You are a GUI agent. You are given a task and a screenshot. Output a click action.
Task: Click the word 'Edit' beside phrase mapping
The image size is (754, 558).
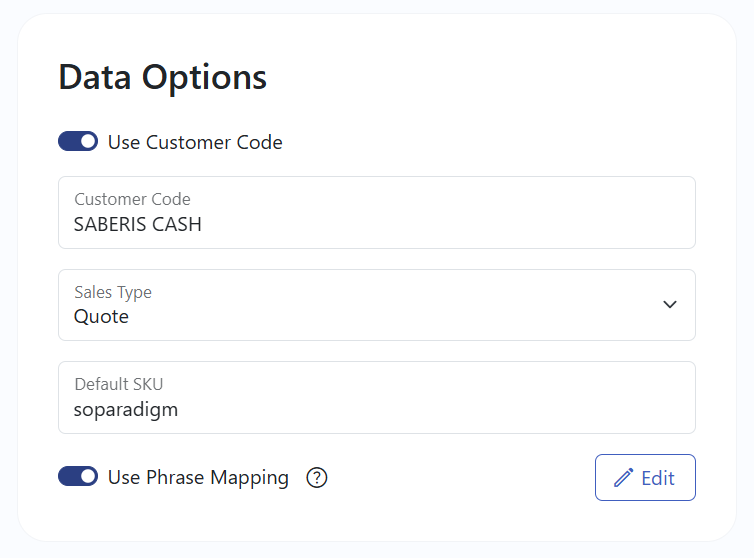[658, 478]
